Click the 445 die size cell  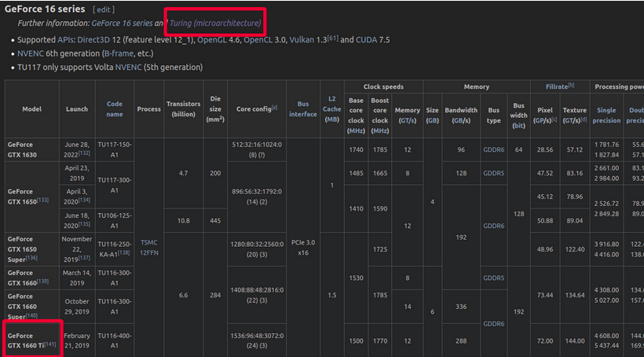point(215,220)
